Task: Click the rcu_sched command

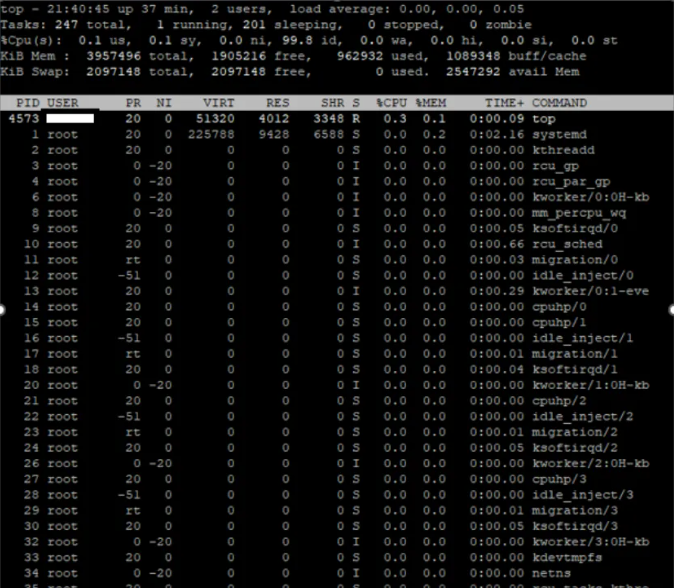Action: [567, 244]
